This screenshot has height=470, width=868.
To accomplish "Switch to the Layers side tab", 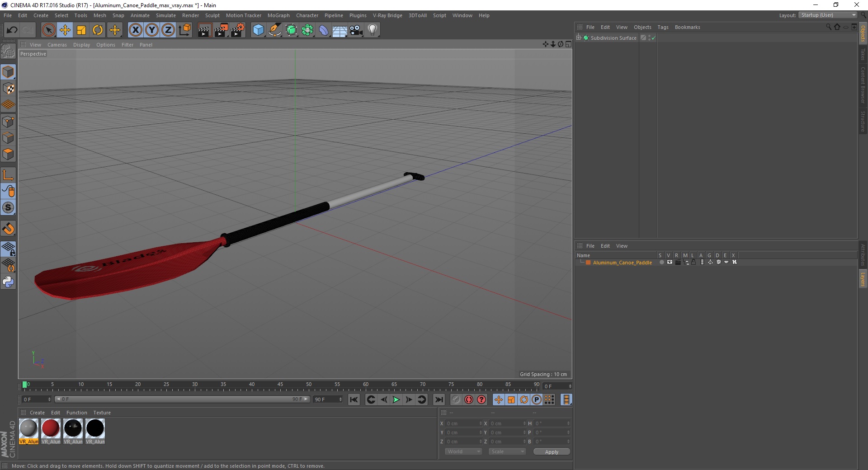I will tap(863, 279).
